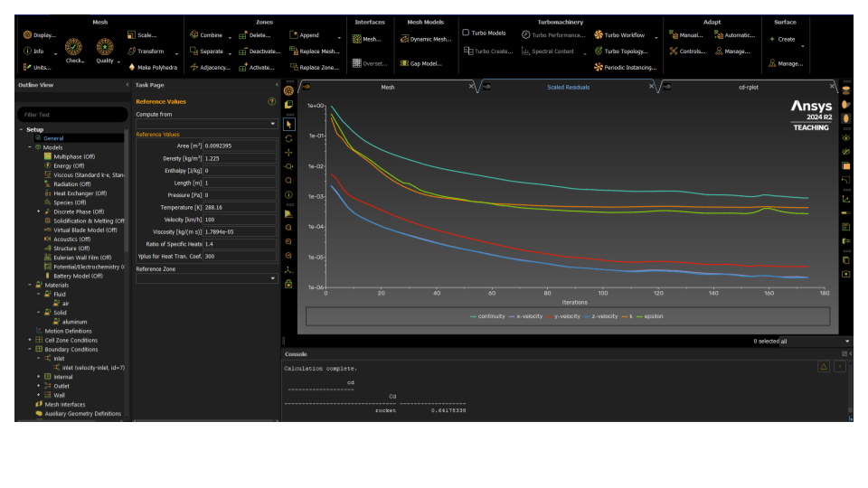Select the mouse pointer selection tool
868x488 pixels.
click(x=288, y=124)
